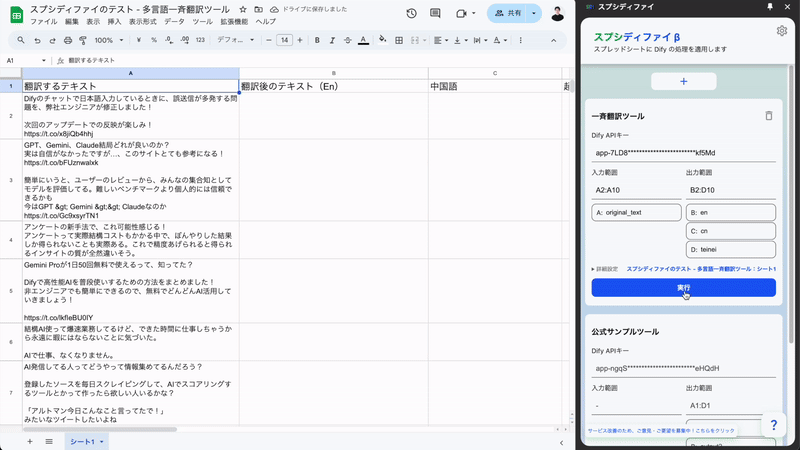Click the blue 実行 button
The image size is (800, 450).
pos(683,287)
